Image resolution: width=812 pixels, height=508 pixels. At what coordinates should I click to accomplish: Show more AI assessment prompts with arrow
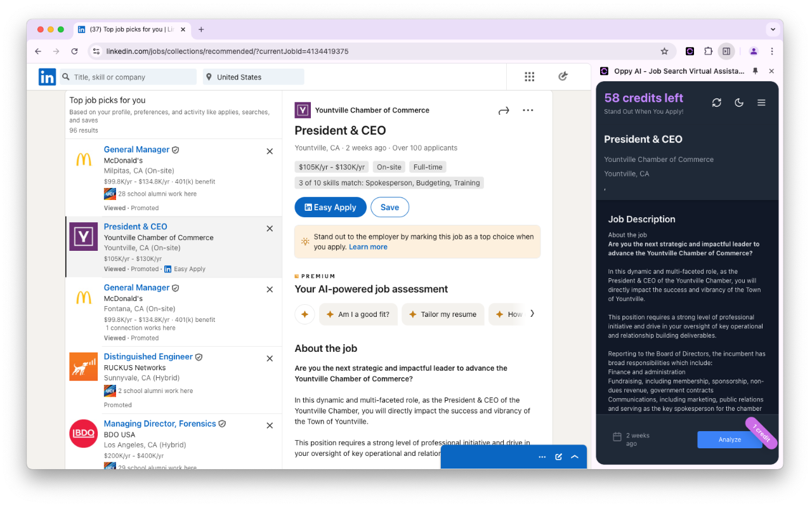click(x=532, y=313)
